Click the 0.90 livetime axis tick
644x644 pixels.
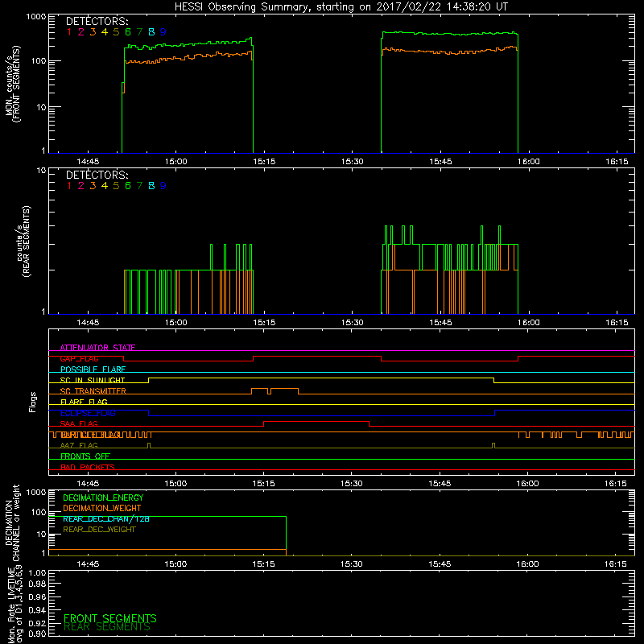pos(37,634)
